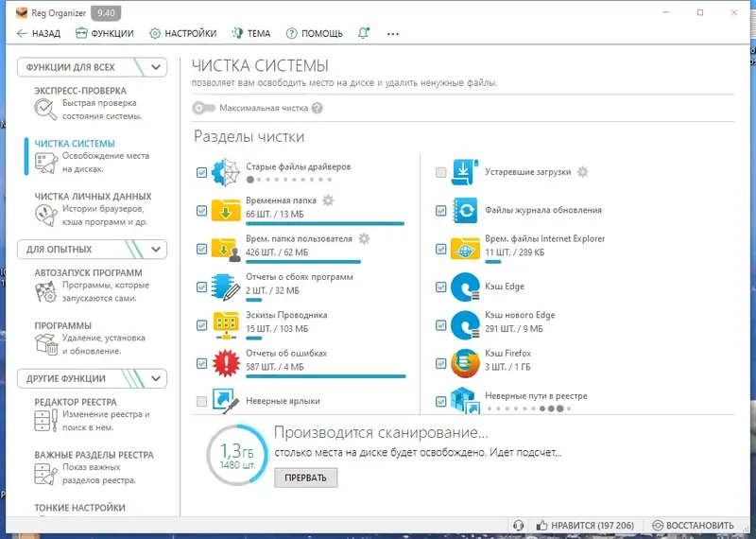Uncheck Файлы журнала обновления checkbox
The height and width of the screenshot is (539, 756).
(x=440, y=210)
